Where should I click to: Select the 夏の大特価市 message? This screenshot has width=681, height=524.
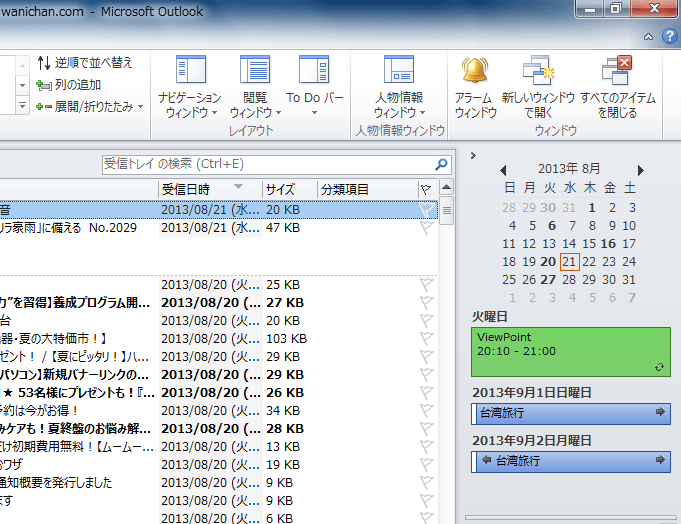click(x=218, y=339)
